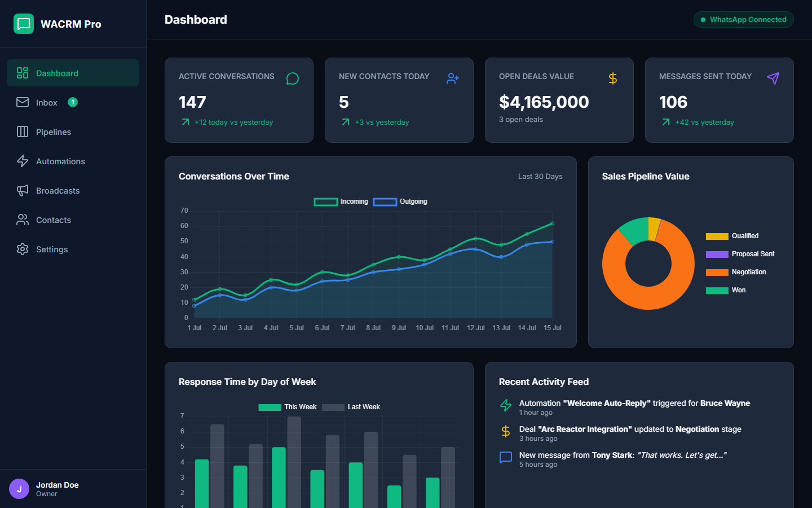Click the Conversations Over Time heading
812x508 pixels.
[x=234, y=176]
